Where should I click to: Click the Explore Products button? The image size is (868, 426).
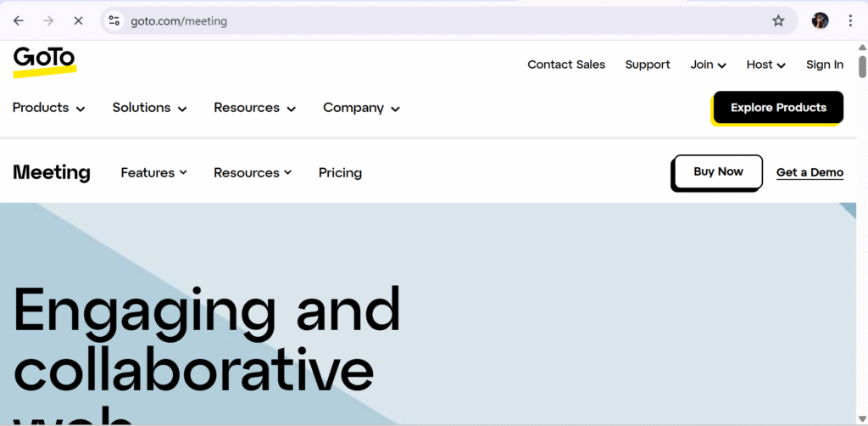[778, 108]
